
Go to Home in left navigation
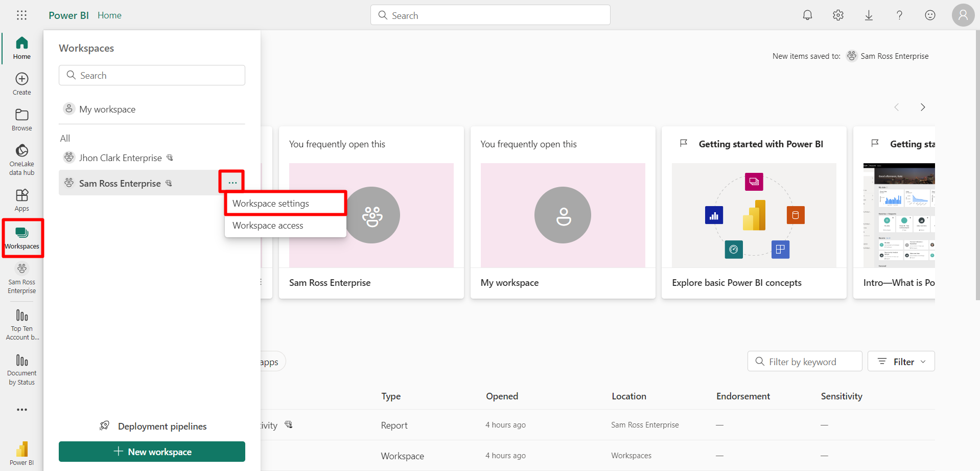point(22,48)
